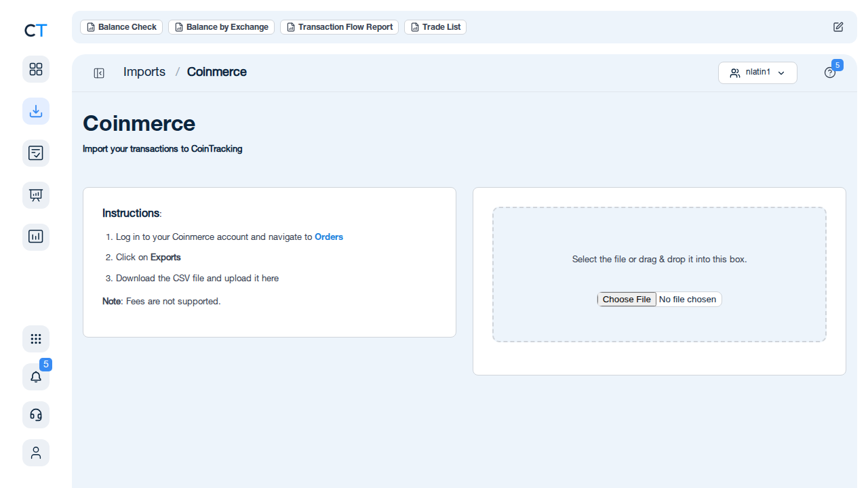Click the Coinmerce breadcrumb
This screenshot has height=488, width=868.
tap(217, 72)
